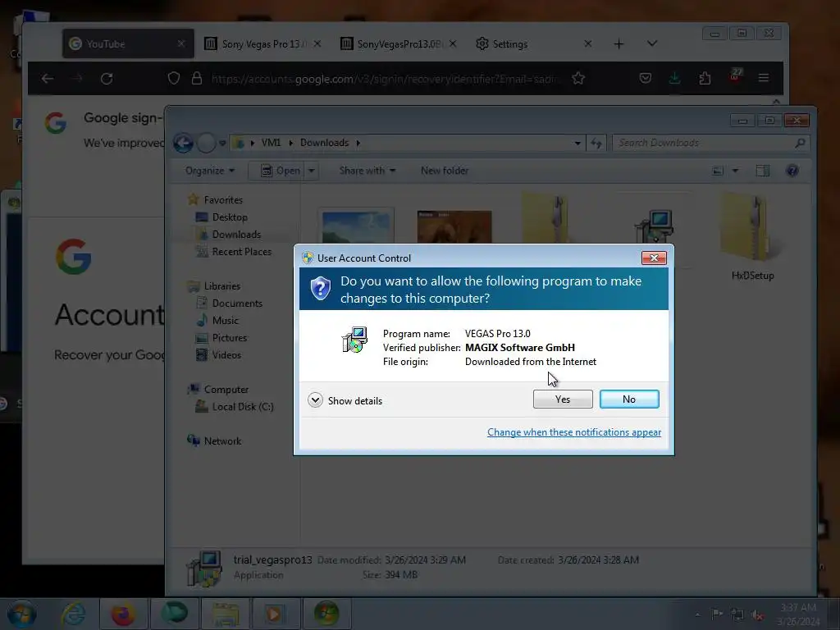840x630 pixels.
Task: Click the muted volume icon in system tray
Action: pos(757,614)
